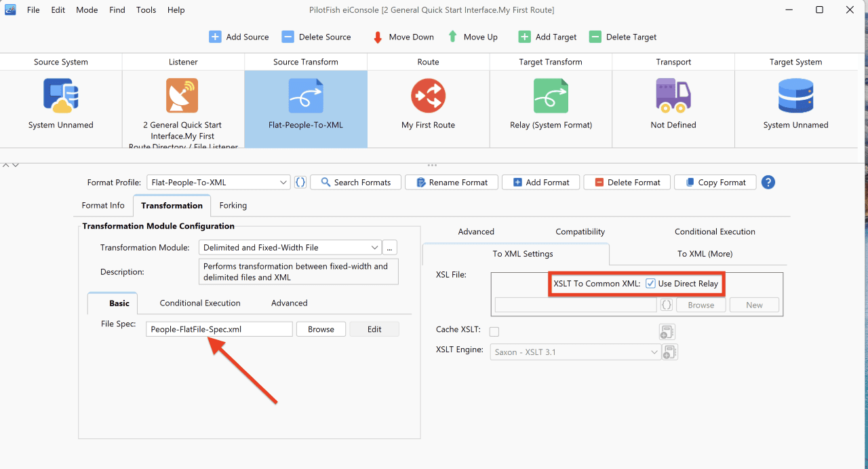Open the My First Route icon
Image resolution: width=868 pixels, height=469 pixels.
pyautogui.click(x=428, y=96)
